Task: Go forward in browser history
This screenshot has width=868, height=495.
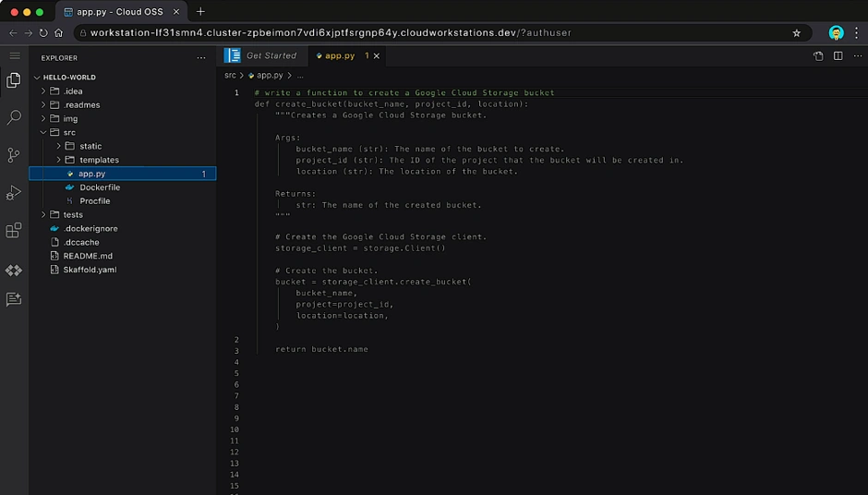Action: pos(29,33)
